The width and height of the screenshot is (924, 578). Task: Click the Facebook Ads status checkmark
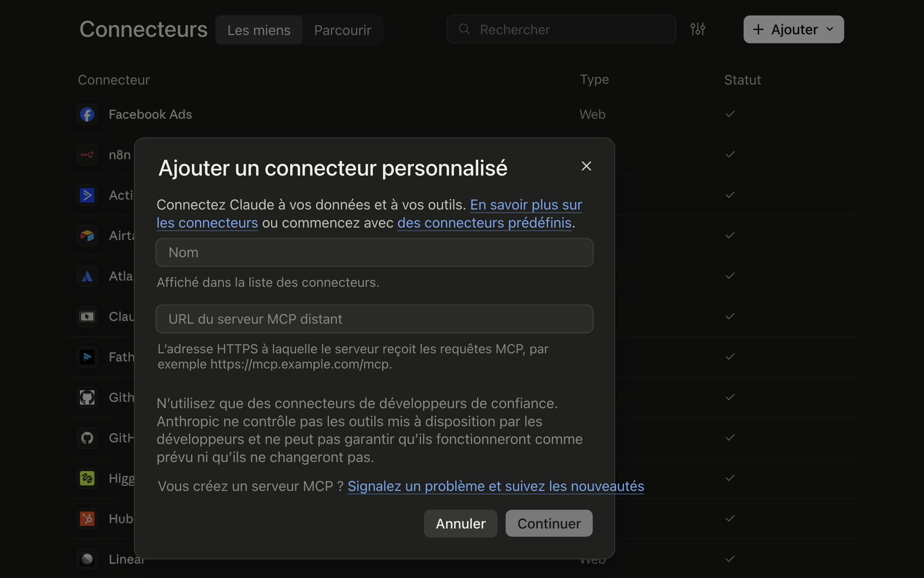click(x=730, y=114)
